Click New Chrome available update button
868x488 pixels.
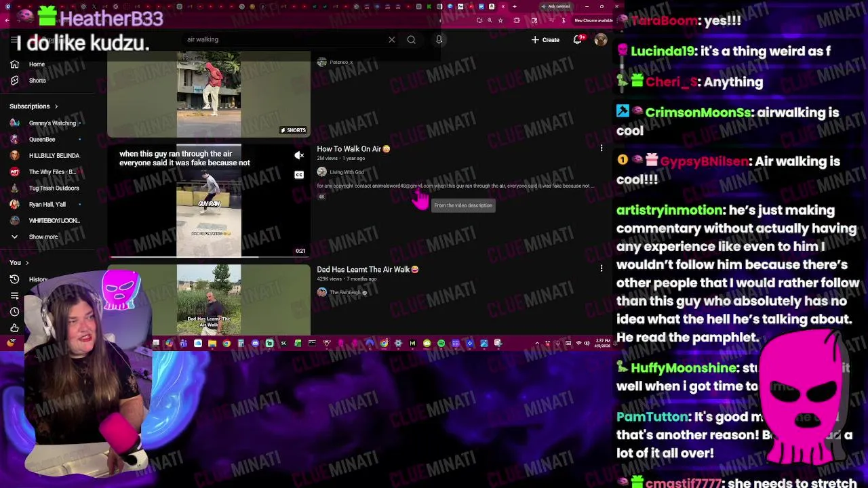click(593, 20)
